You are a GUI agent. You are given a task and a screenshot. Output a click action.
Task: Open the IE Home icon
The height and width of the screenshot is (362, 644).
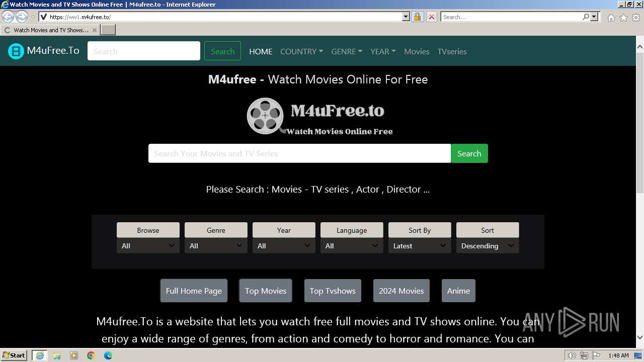(x=611, y=18)
